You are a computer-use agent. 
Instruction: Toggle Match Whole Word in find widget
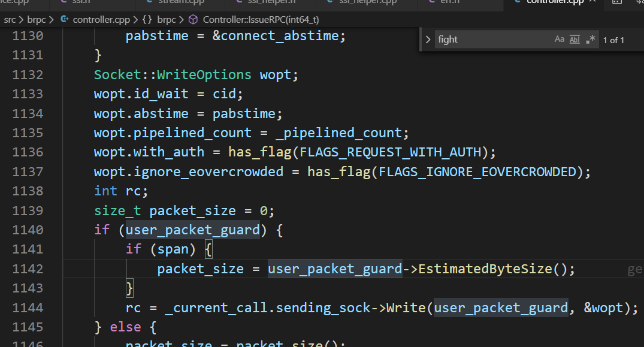tap(575, 40)
